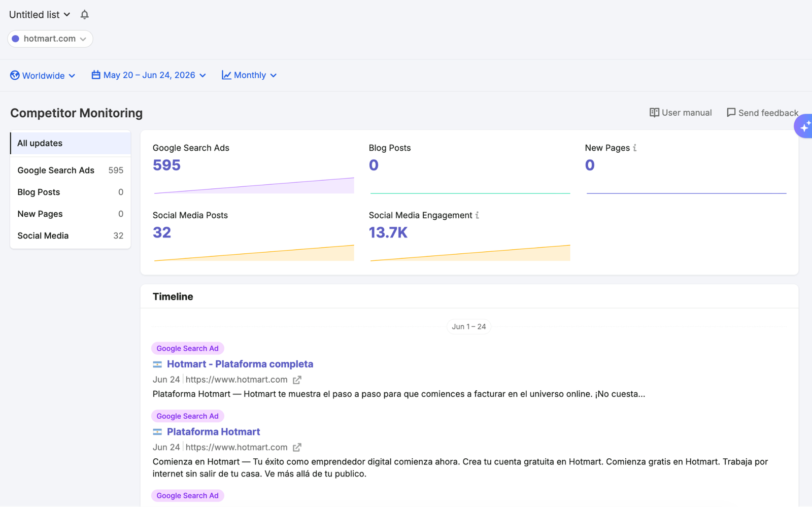Viewport: 812px width, 507px height.
Task: Open the May 20 – Jun 24, 2026 date picker
Action: [x=149, y=75]
